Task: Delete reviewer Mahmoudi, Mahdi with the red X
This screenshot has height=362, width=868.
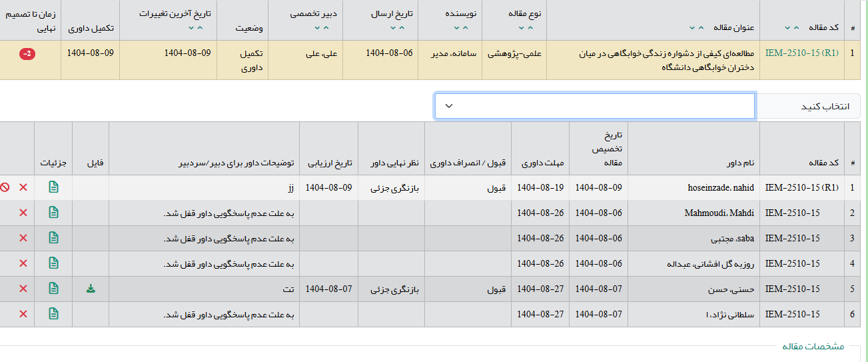Action: (23, 213)
